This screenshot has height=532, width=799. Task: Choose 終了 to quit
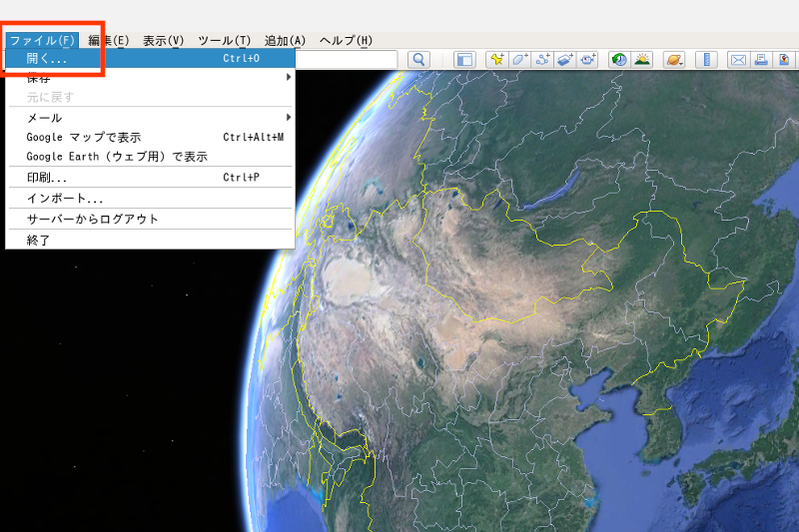tap(151, 240)
